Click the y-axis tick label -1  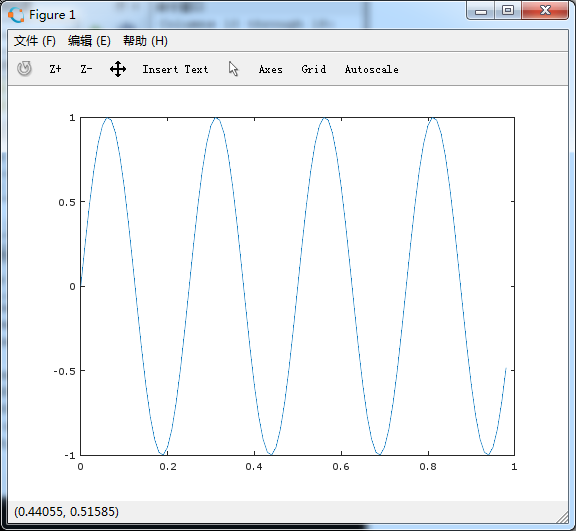(x=70, y=456)
